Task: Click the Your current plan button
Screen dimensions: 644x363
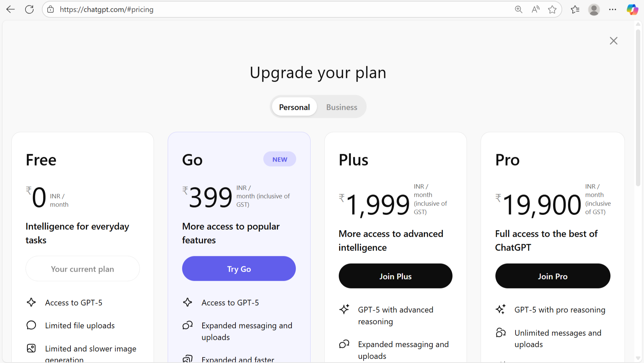Action: click(83, 269)
